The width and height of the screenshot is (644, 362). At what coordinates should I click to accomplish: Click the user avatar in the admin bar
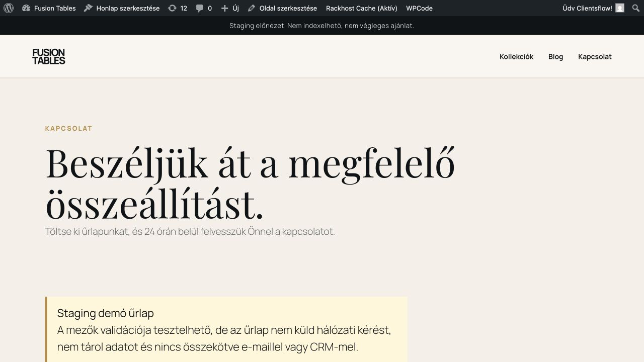(620, 8)
